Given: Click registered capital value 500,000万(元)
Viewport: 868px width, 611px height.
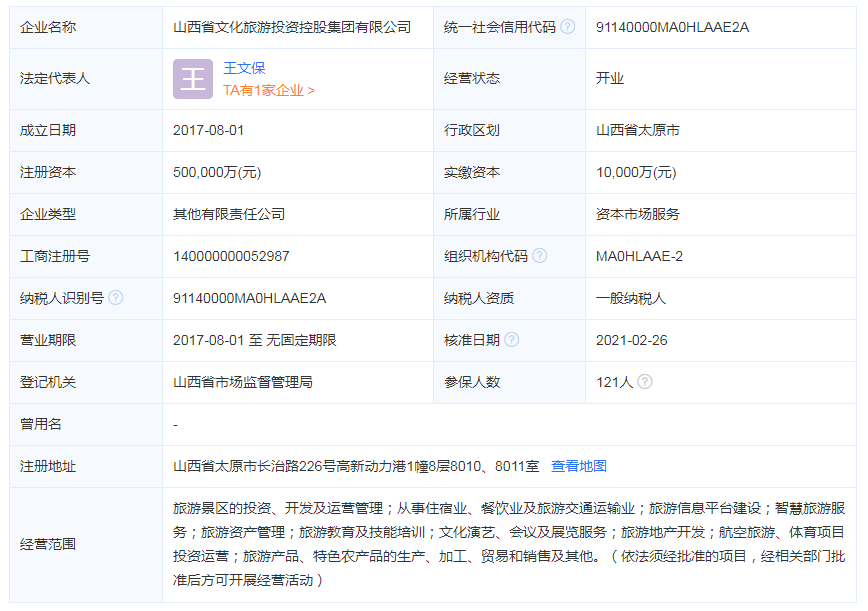Looking at the screenshot, I should pos(217,172).
